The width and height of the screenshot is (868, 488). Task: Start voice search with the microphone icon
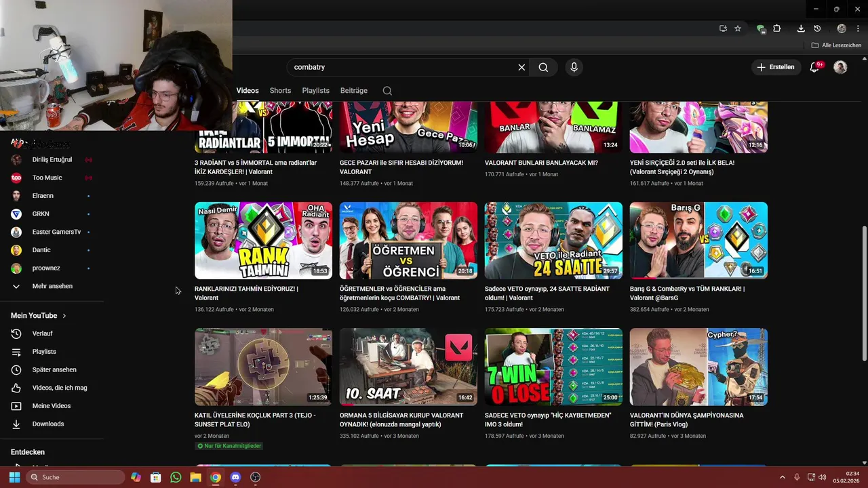coord(574,67)
